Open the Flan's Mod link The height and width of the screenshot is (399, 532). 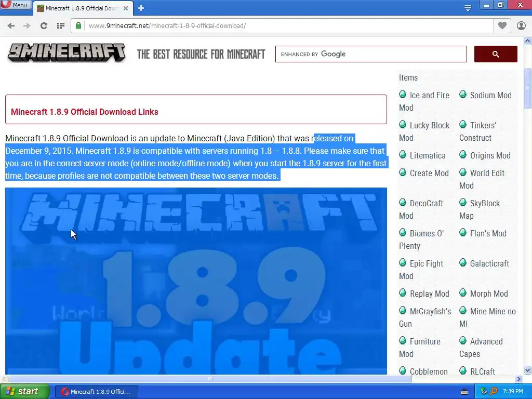(488, 234)
